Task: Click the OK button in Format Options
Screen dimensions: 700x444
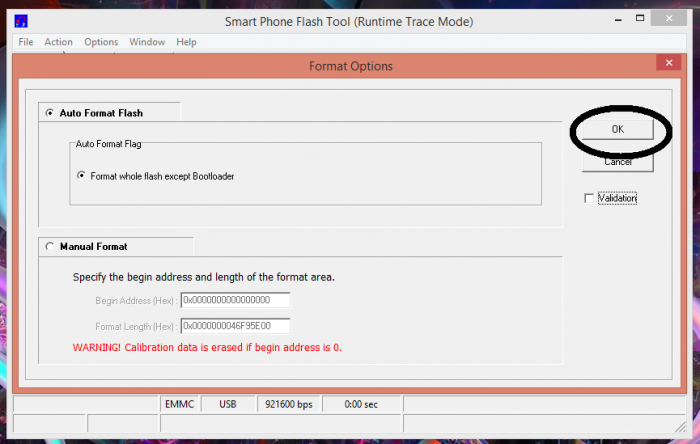Action: tap(617, 129)
